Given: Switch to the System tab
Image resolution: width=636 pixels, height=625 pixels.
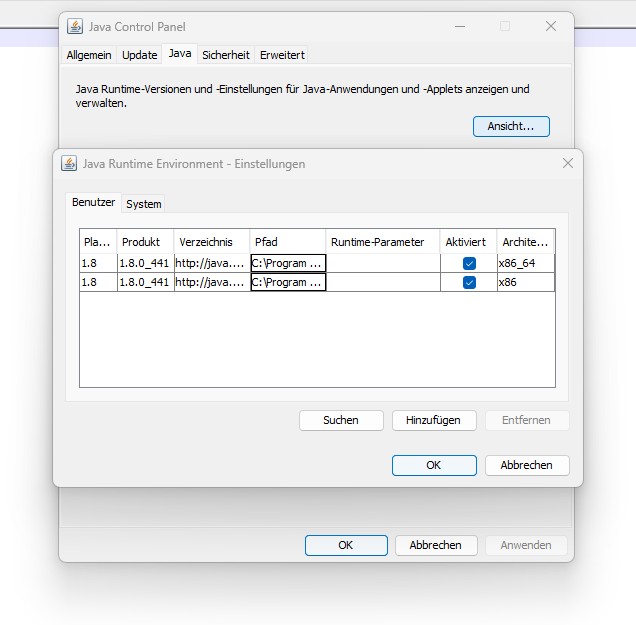Looking at the screenshot, I should (143, 203).
